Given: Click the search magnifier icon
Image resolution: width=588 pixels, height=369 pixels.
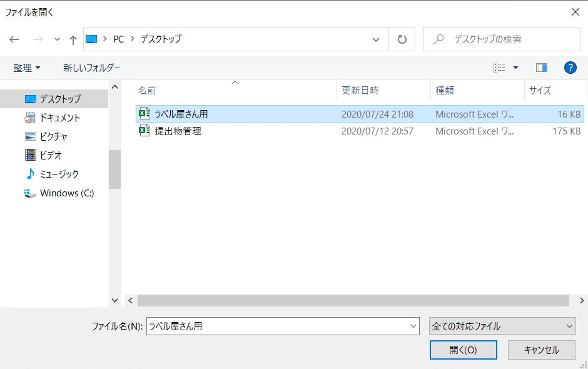Looking at the screenshot, I should (438, 39).
